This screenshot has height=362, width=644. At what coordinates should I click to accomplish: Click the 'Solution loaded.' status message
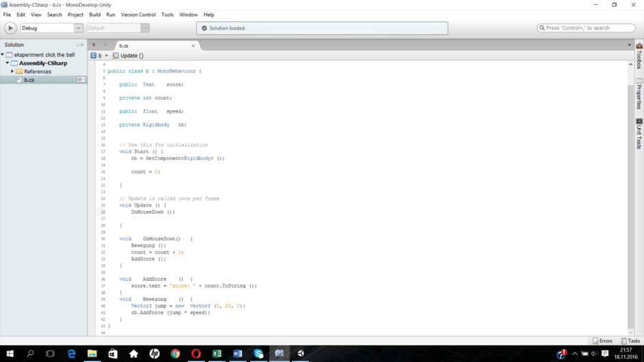coord(228,28)
